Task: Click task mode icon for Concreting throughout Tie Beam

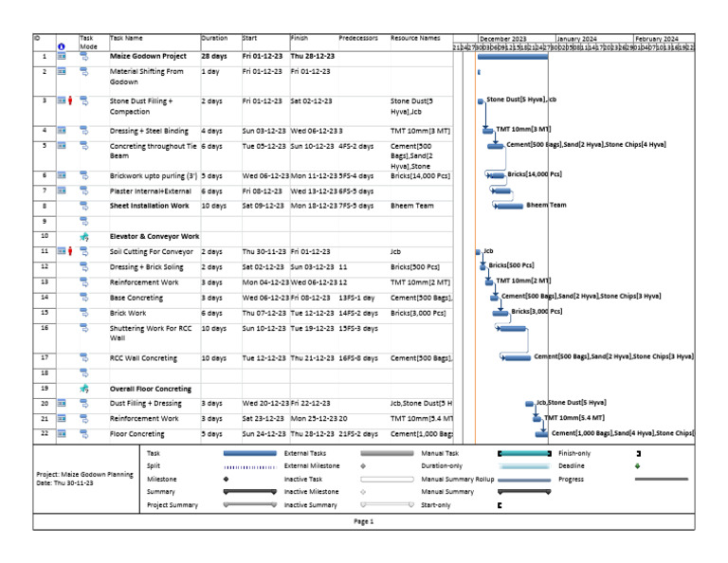Action: 84,146
